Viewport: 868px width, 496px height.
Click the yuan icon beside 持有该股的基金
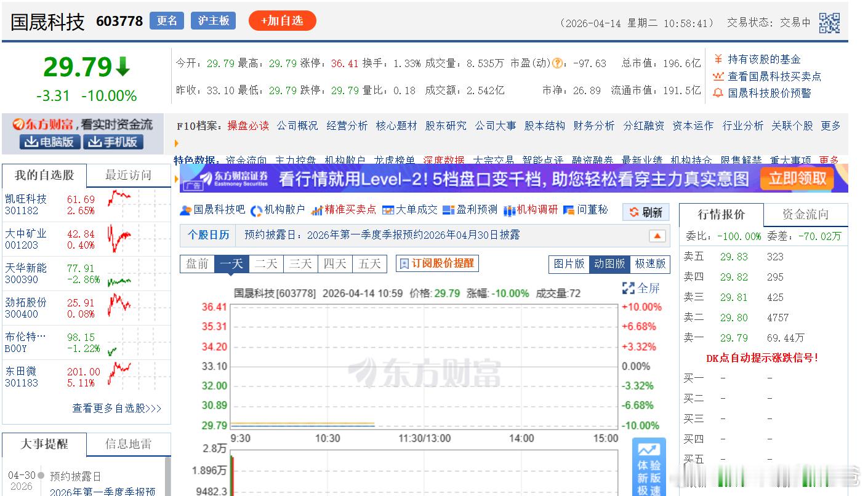718,59
